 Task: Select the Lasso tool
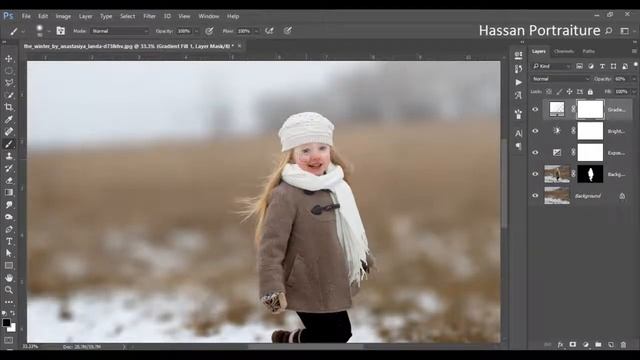tap(9, 83)
